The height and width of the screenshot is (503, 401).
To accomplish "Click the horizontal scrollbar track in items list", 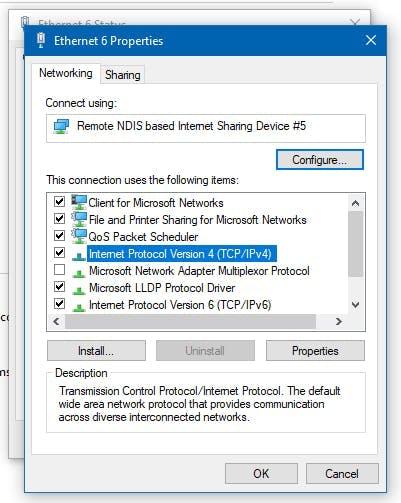I will coord(190,321).
